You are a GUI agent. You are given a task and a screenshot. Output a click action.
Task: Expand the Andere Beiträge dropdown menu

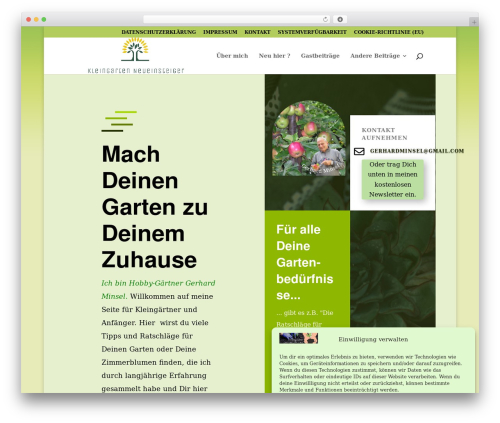click(x=378, y=56)
